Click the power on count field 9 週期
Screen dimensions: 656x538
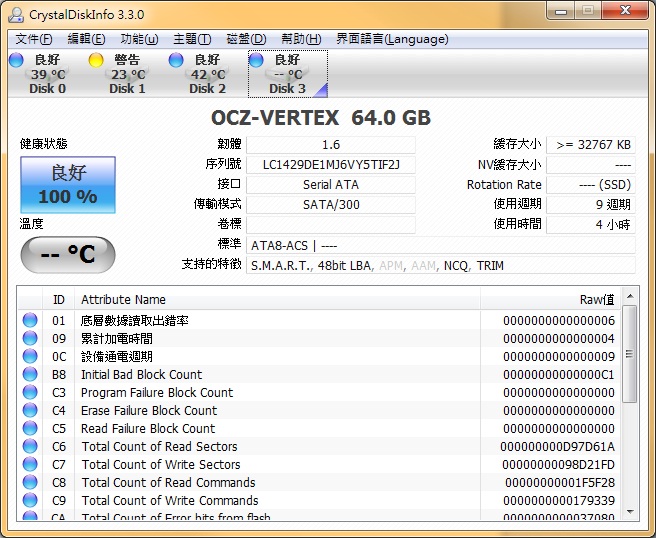[x=591, y=205]
